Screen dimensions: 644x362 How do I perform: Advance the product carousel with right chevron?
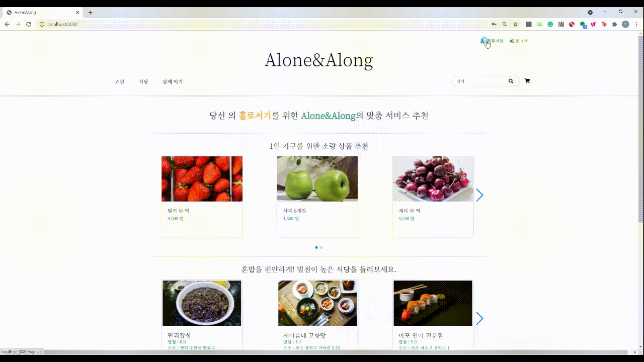479,195
